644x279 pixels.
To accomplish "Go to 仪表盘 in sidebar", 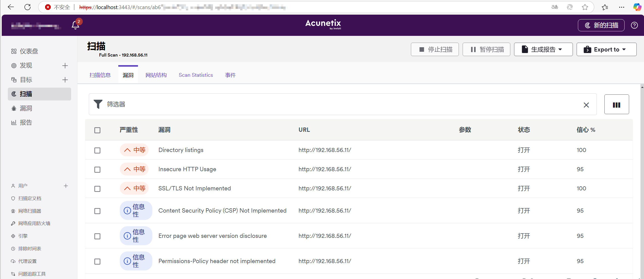I will pos(29,51).
